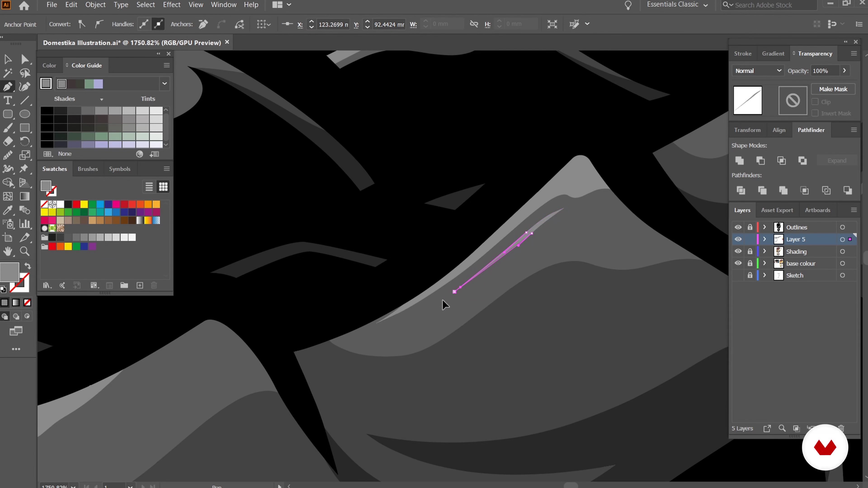Select the Eyedropper tool
868x488 pixels.
point(8,210)
